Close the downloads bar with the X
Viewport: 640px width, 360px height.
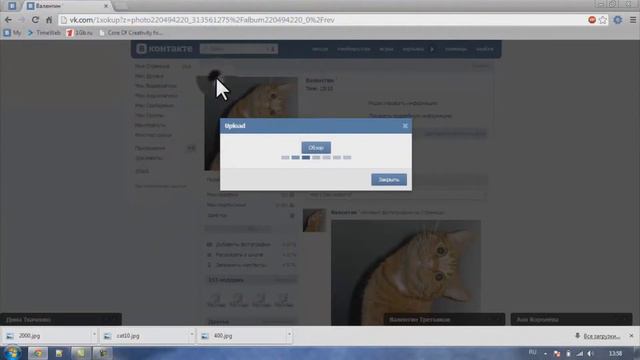631,336
